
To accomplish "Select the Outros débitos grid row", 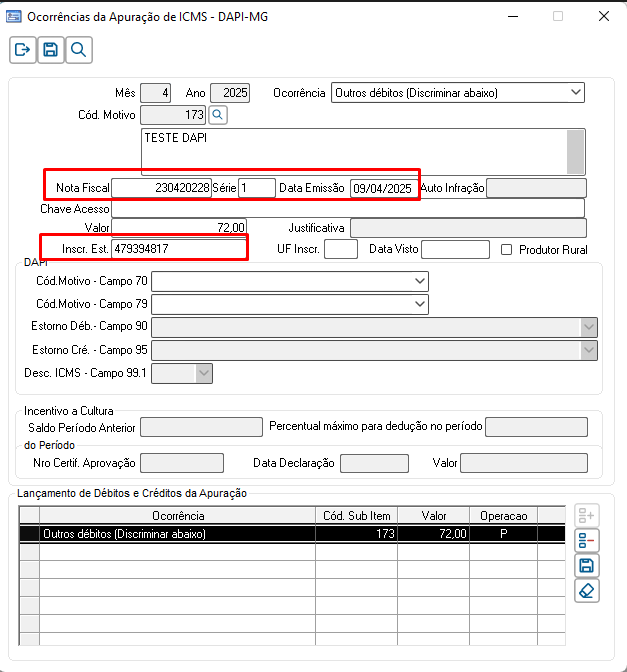I will [292, 534].
